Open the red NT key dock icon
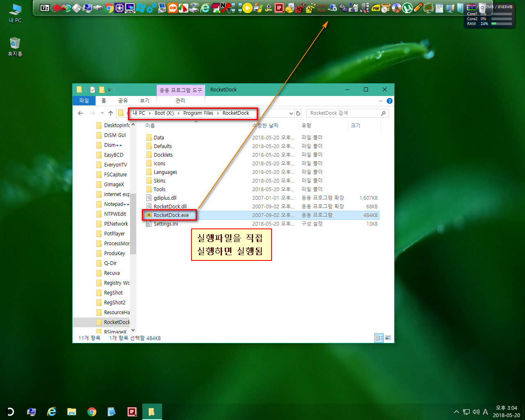Viewport: 525px width, 420px height. (x=225, y=8)
